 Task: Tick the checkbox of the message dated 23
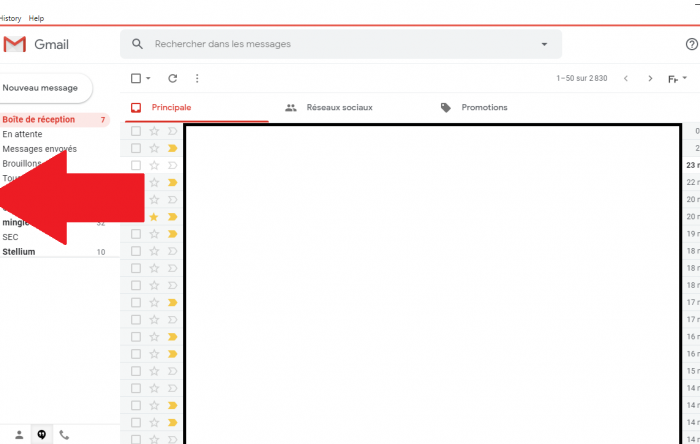pos(136,166)
